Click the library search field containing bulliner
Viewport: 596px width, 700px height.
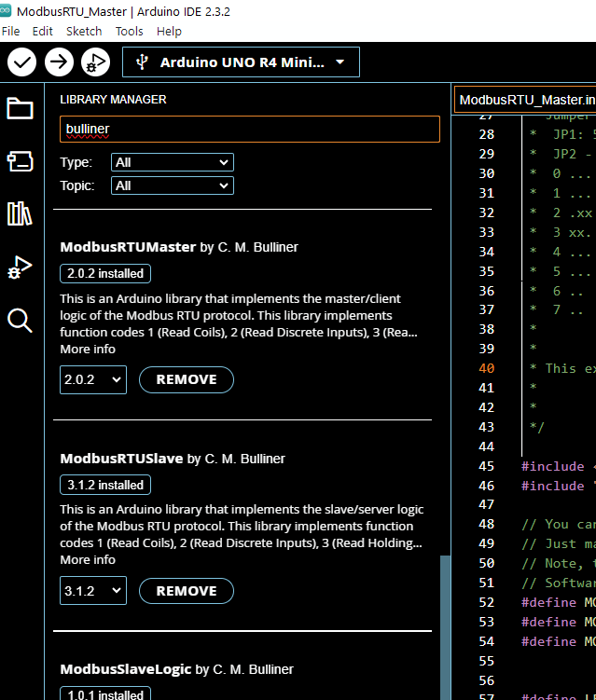click(250, 129)
